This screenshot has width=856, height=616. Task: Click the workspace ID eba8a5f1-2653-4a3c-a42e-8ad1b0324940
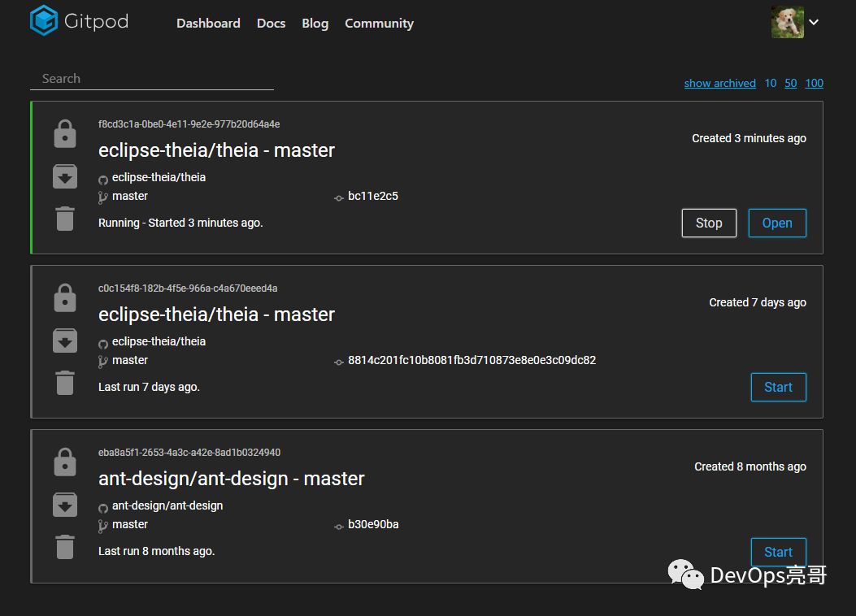[x=189, y=453]
